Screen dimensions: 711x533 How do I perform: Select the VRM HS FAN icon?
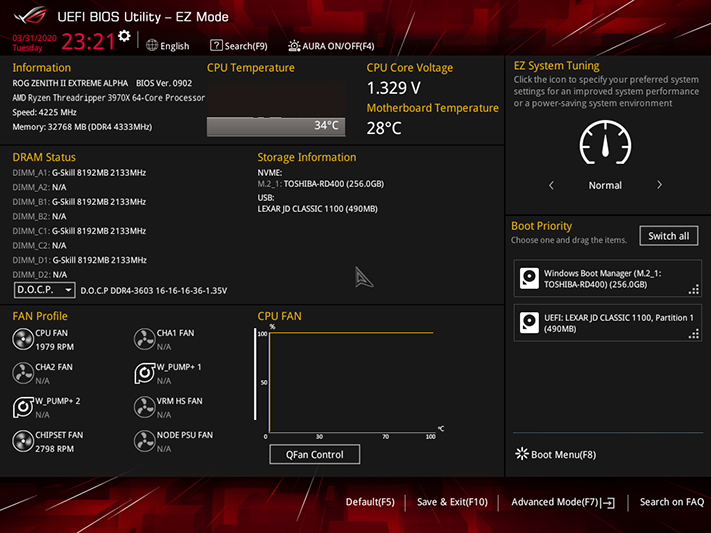[x=144, y=407]
